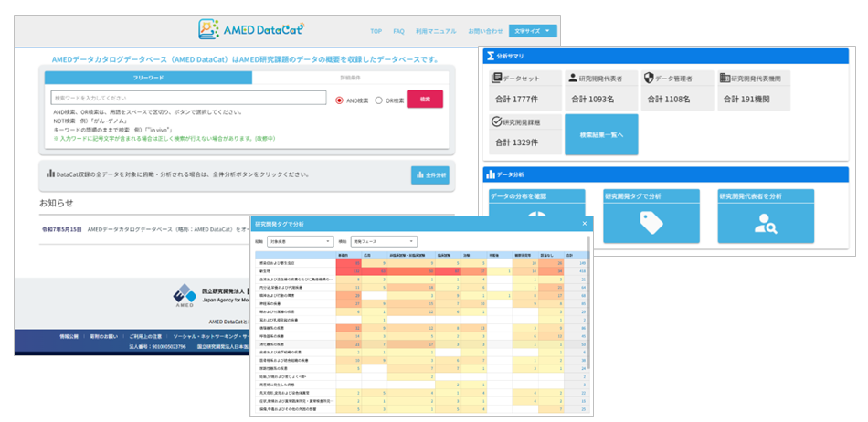Open the horizontal-axis 開発フェーズ dropdown

point(384,242)
